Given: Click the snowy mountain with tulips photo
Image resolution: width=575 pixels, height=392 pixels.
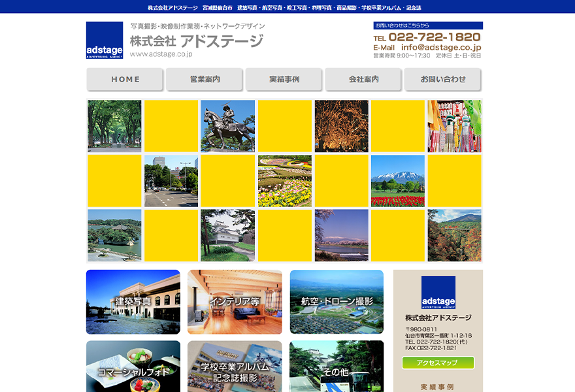Looking at the screenshot, I should pos(397,181).
